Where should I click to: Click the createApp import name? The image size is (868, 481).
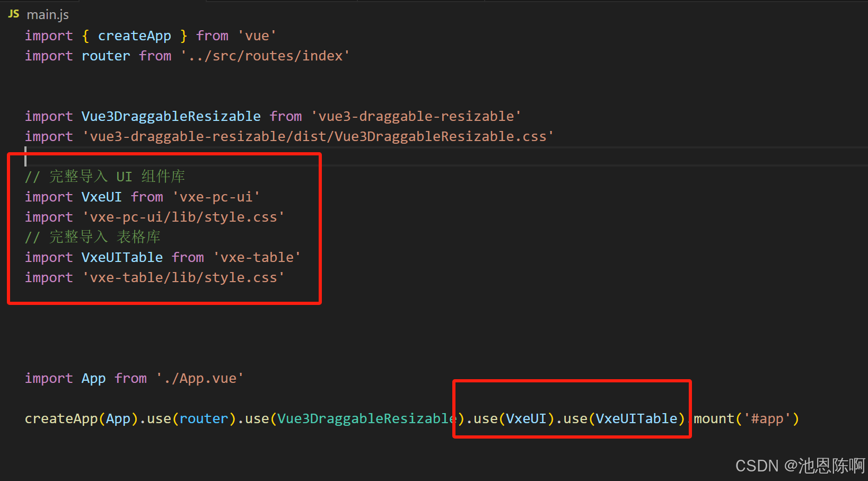[134, 35]
